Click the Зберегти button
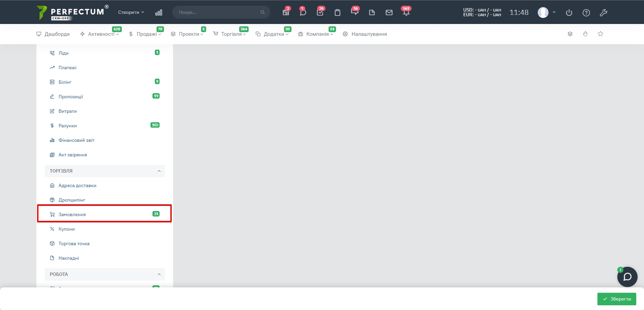Screen dimensions: 644x310 pos(617,299)
